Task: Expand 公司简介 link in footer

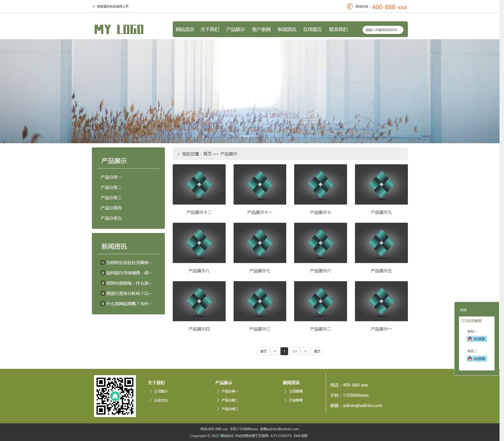Action: (x=161, y=391)
